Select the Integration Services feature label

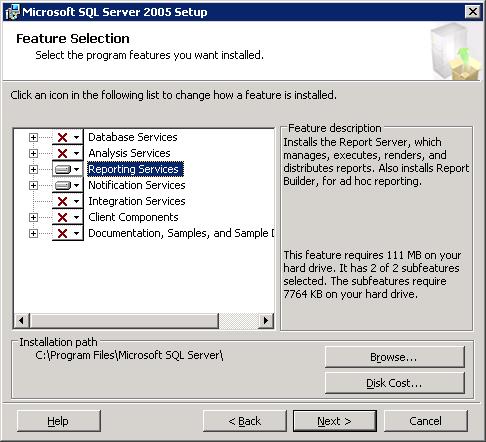(137, 201)
